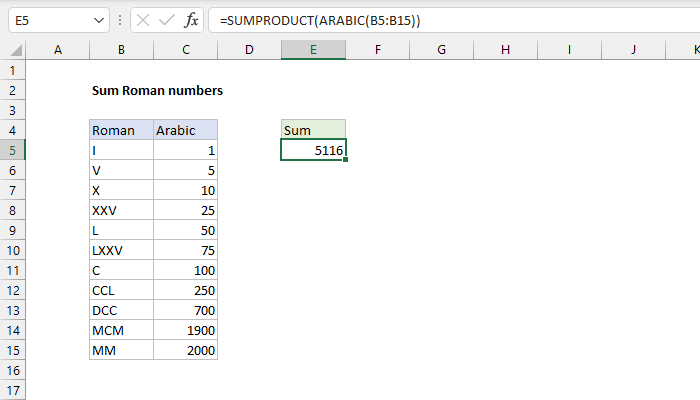The image size is (700, 400).
Task: Select the Arabic cell with value 50
Action: 186,230
